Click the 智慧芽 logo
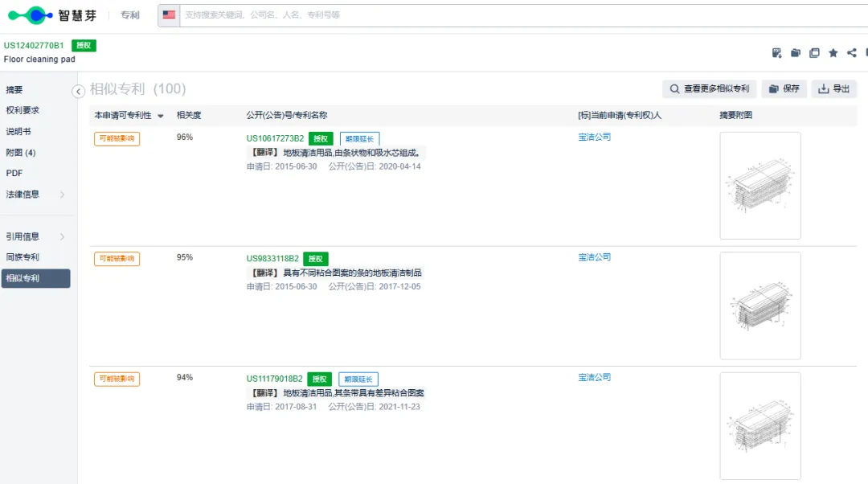Screen dimensions: 868x484 [52, 15]
